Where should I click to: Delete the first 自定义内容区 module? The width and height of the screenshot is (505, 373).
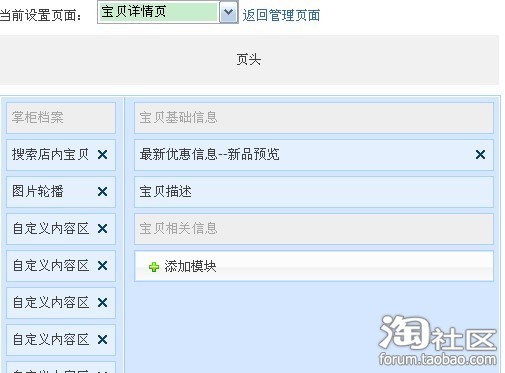(102, 229)
